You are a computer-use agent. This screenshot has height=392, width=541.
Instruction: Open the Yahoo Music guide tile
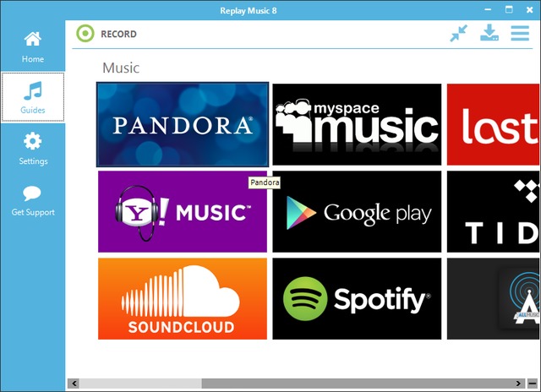click(x=183, y=211)
